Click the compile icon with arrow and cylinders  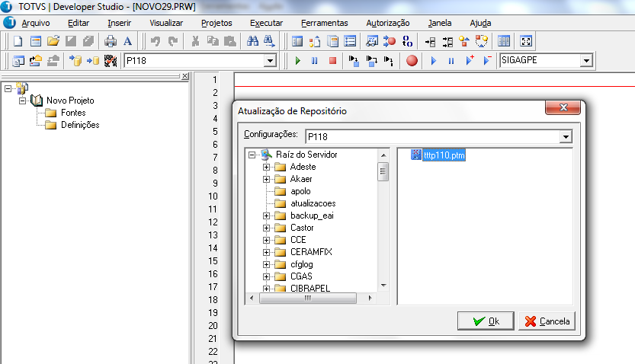click(75, 61)
